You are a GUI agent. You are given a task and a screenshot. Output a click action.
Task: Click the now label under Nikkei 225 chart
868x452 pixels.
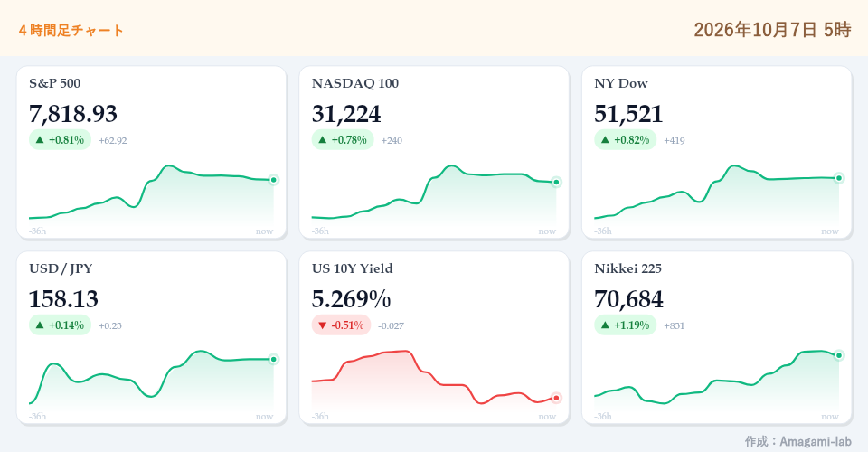tap(830, 417)
